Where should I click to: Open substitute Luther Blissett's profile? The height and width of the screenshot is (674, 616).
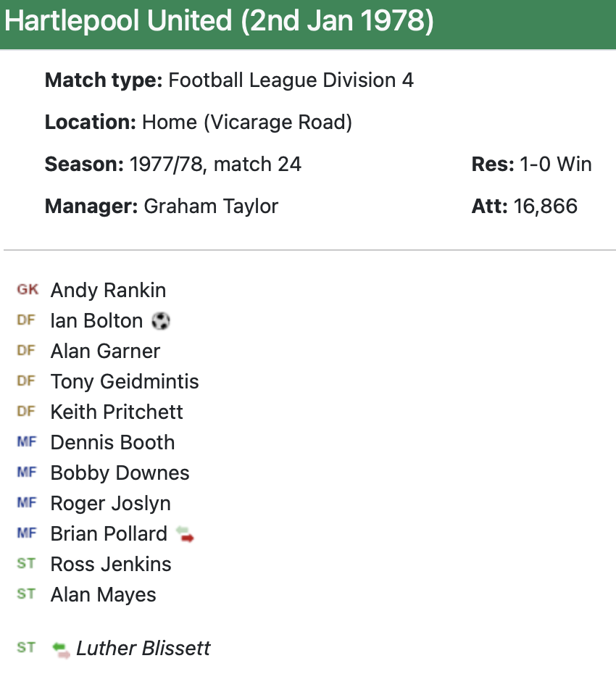click(x=143, y=649)
